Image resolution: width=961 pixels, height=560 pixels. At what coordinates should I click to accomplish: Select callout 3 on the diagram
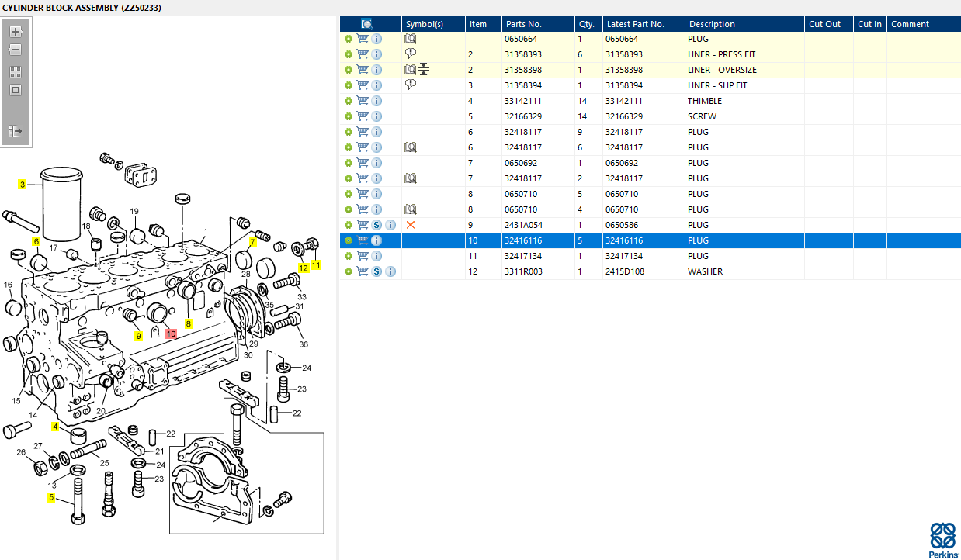23,185
